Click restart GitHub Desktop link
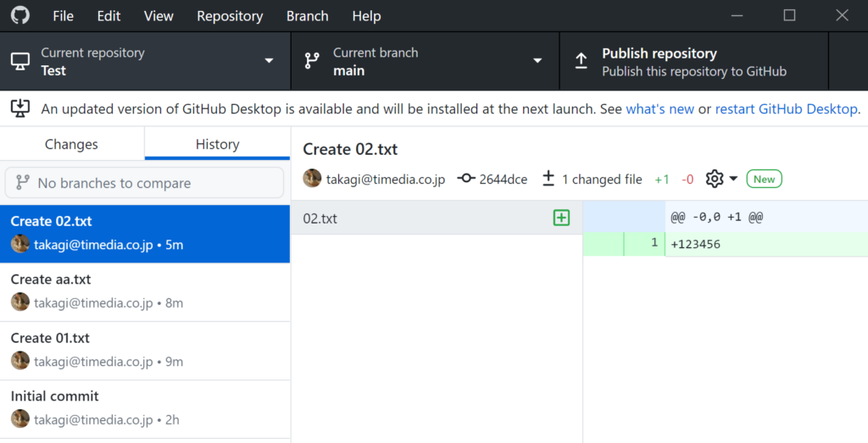The image size is (868, 443). click(x=786, y=109)
